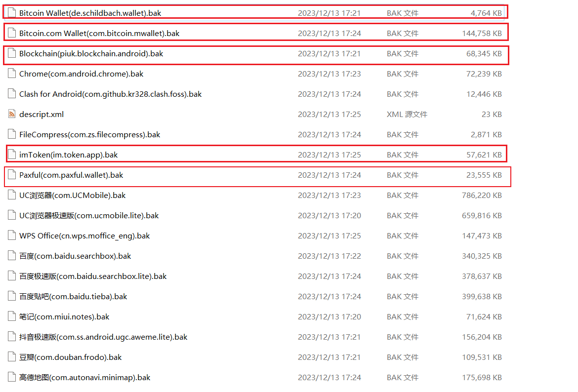Click date 2023/12/13 17:25 in descript.xml row
Viewport: 578px width, 392px height.
coord(330,115)
